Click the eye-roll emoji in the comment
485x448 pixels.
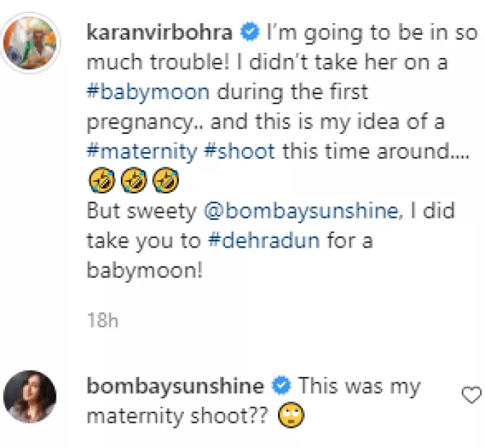pos(297,415)
